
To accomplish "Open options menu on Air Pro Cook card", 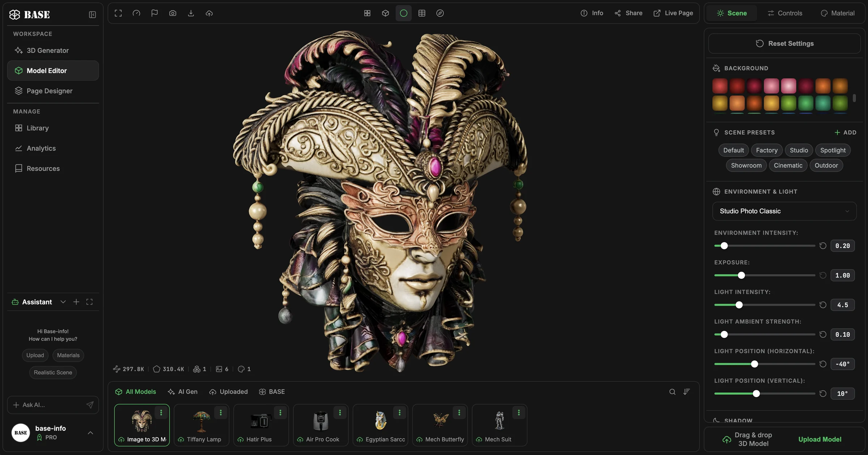I will [340, 412].
